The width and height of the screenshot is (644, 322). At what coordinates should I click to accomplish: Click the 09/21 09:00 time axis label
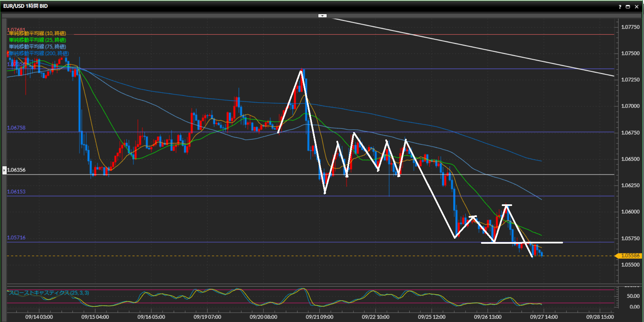(x=319, y=317)
